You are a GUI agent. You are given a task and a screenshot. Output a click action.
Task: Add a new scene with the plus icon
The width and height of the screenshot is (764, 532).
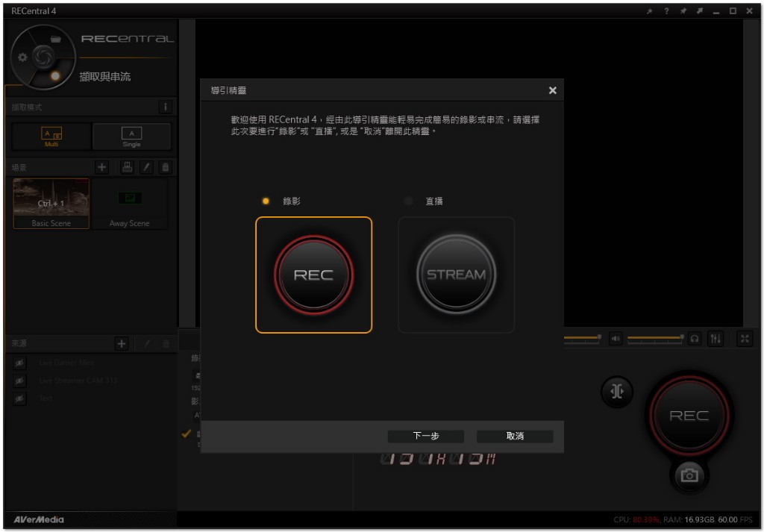click(101, 167)
